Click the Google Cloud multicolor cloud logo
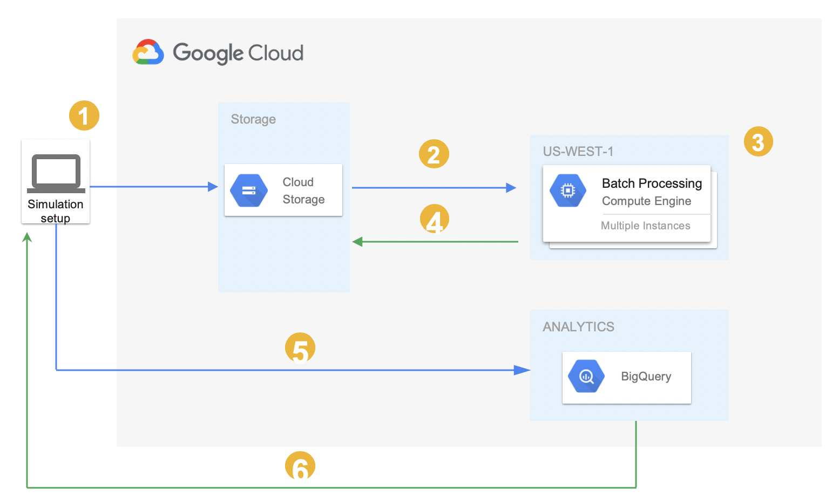The height and width of the screenshot is (504, 839). [x=148, y=52]
